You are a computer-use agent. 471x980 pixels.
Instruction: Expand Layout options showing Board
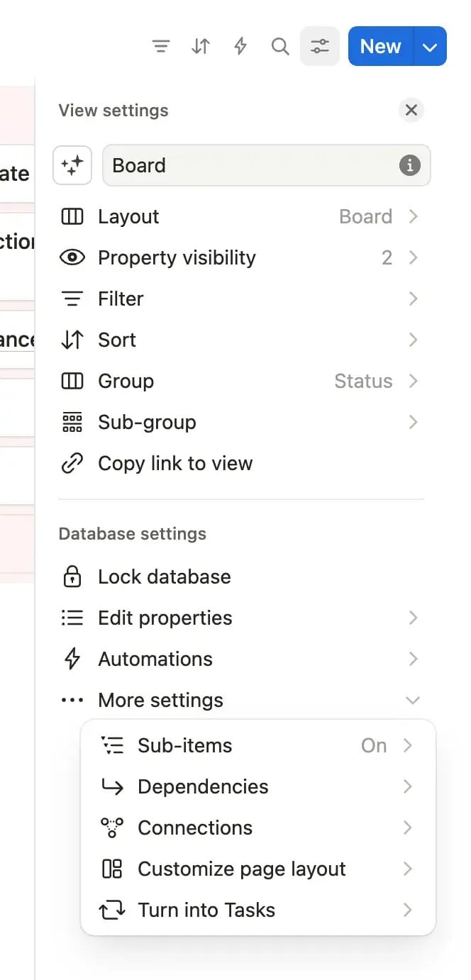pyautogui.click(x=241, y=216)
